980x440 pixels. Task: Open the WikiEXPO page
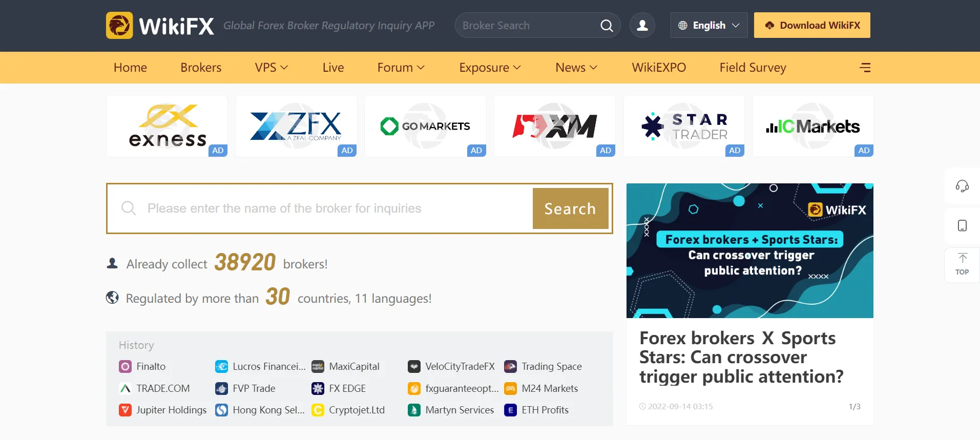coord(659,68)
